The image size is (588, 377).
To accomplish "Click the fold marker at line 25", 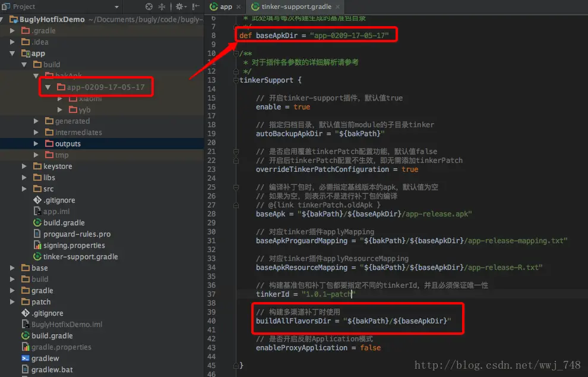I will click(236, 187).
